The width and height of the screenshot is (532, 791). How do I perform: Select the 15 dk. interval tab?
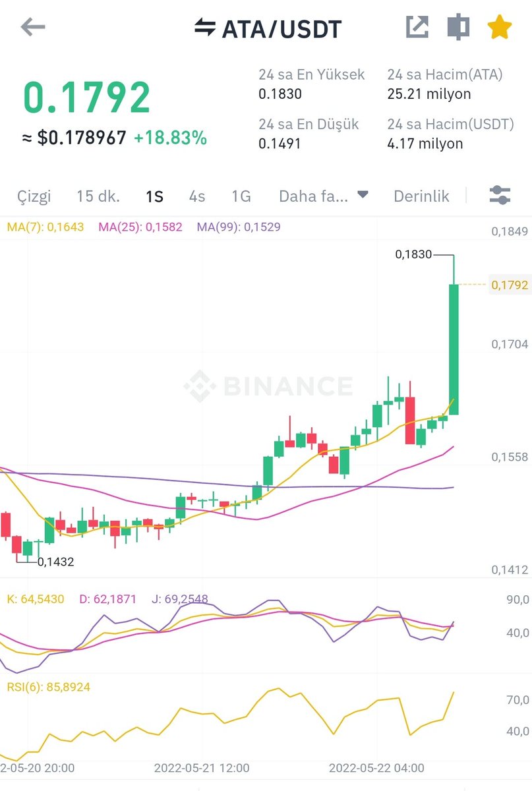[x=98, y=196]
